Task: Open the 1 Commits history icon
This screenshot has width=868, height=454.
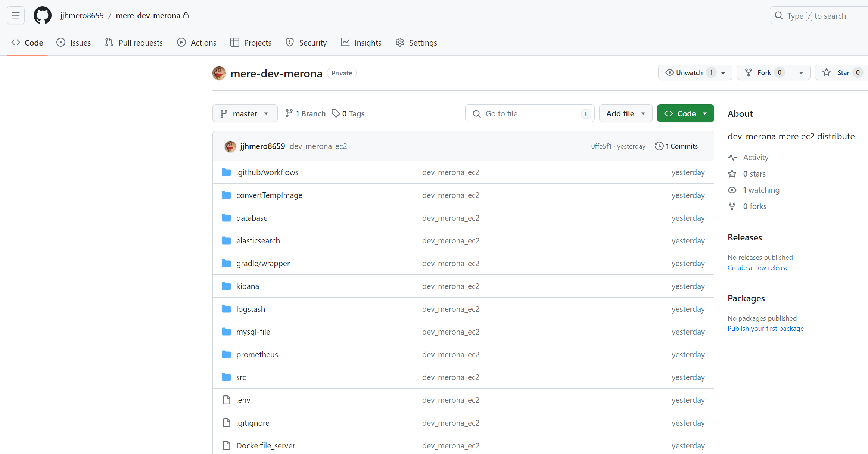Action: [659, 146]
